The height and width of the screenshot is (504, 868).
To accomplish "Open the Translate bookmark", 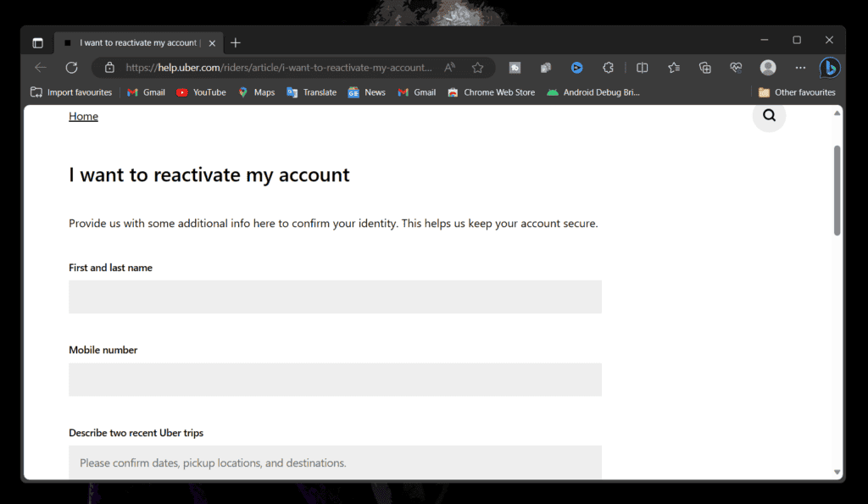I will click(311, 92).
